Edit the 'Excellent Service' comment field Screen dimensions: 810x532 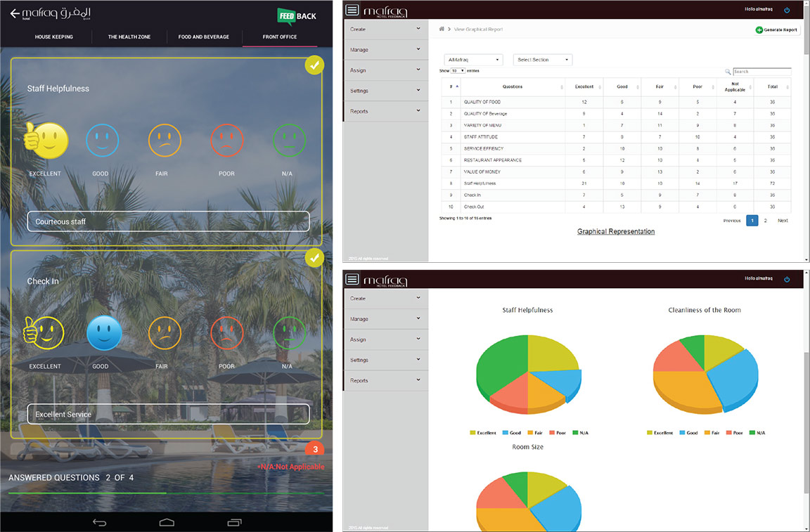[169, 414]
